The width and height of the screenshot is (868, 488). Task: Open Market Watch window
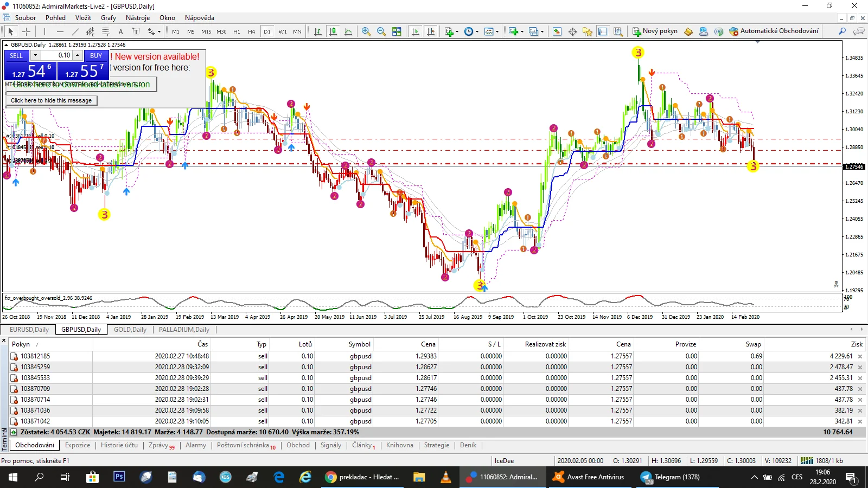pyautogui.click(x=557, y=31)
